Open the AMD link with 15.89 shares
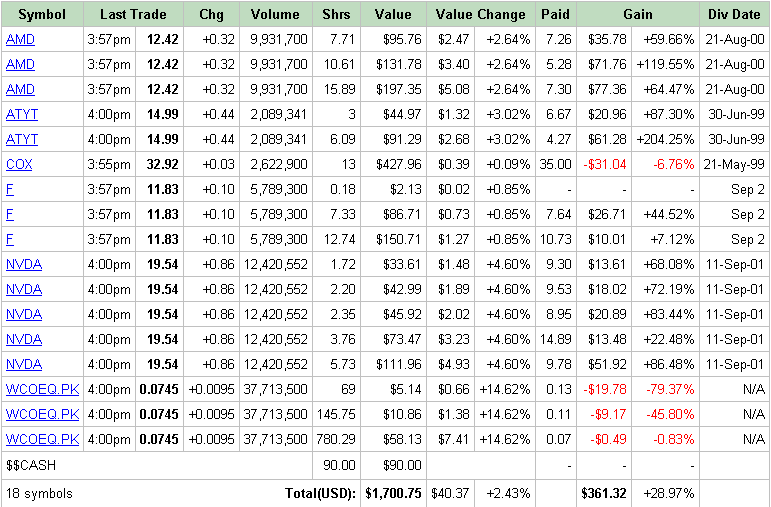The width and height of the screenshot is (771, 507). coord(20,89)
